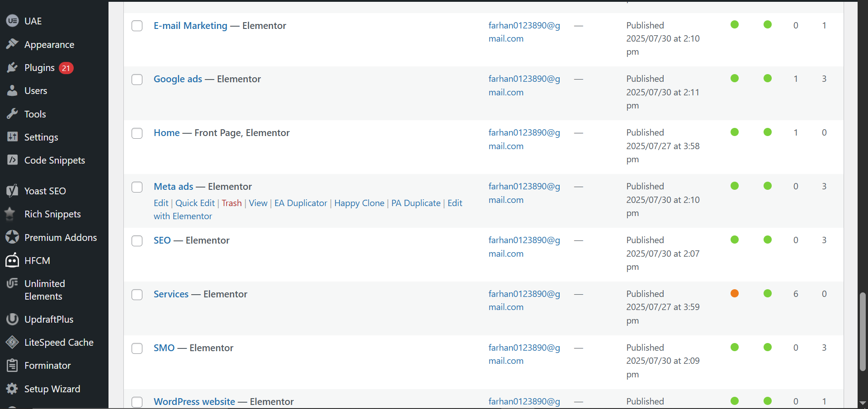The width and height of the screenshot is (868, 409).
Task: Click the orange SEO score dot for Services
Action: (x=735, y=293)
